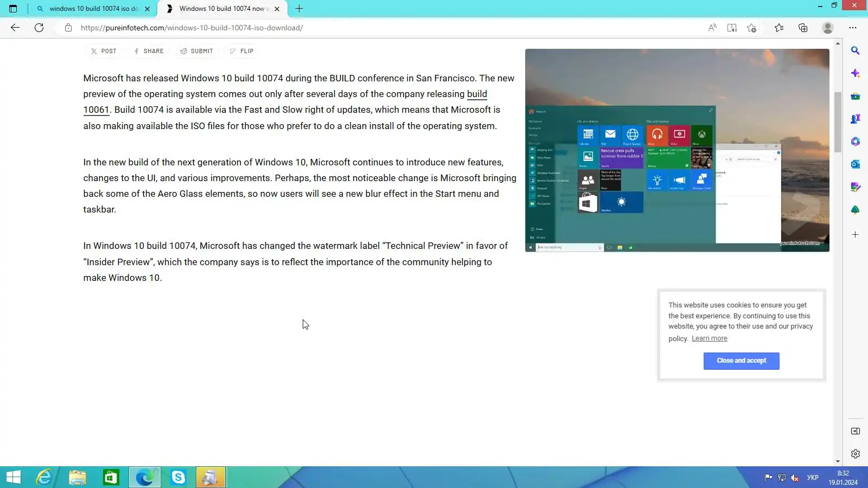Open the Immersive Reader icon
The image size is (868, 488).
732,28
